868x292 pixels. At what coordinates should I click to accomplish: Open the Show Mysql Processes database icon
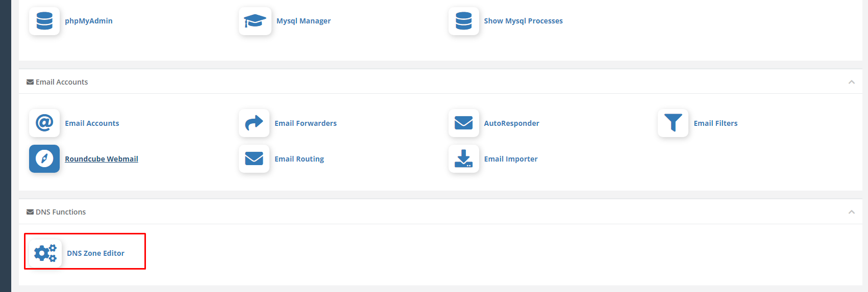coord(464,21)
